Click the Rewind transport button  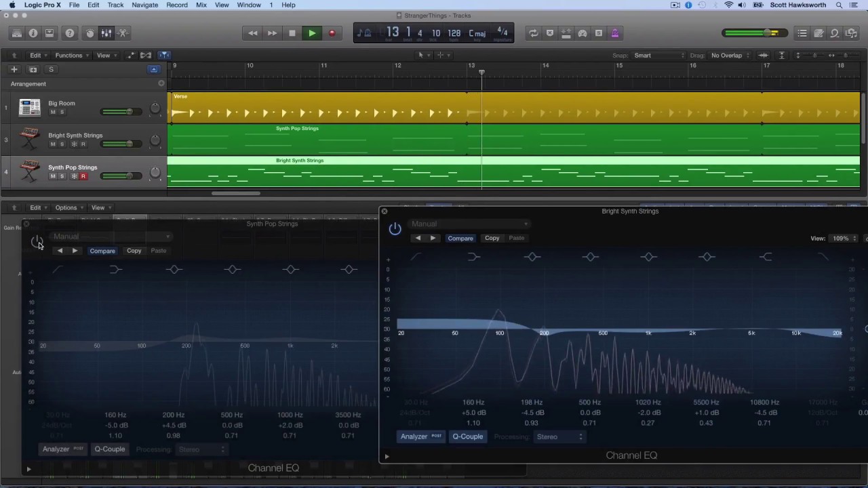coord(253,33)
